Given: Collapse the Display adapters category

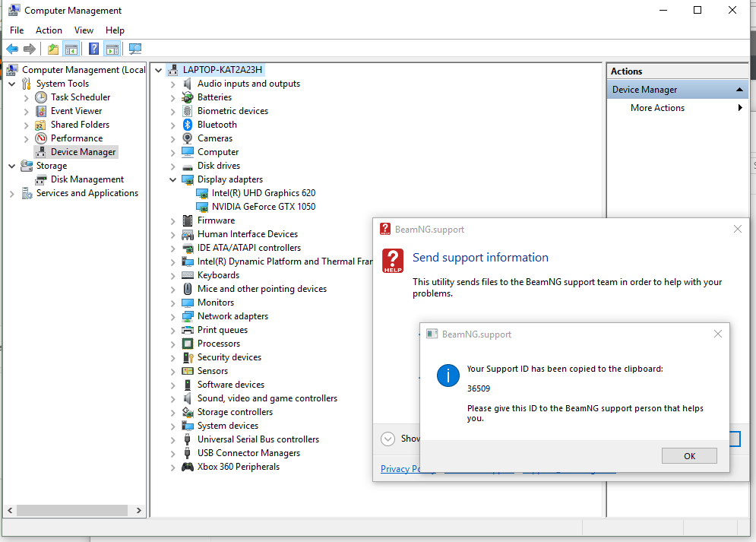Looking at the screenshot, I should click(172, 179).
